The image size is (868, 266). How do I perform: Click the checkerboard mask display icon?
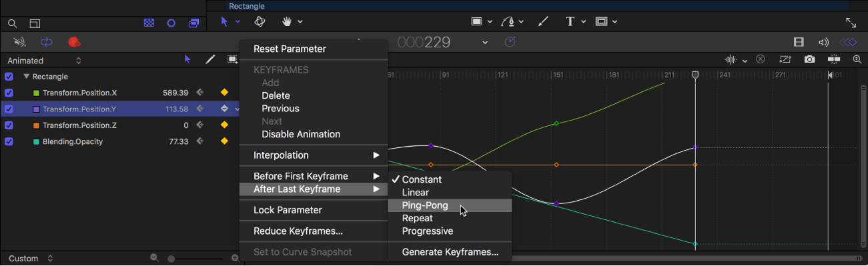(149, 23)
